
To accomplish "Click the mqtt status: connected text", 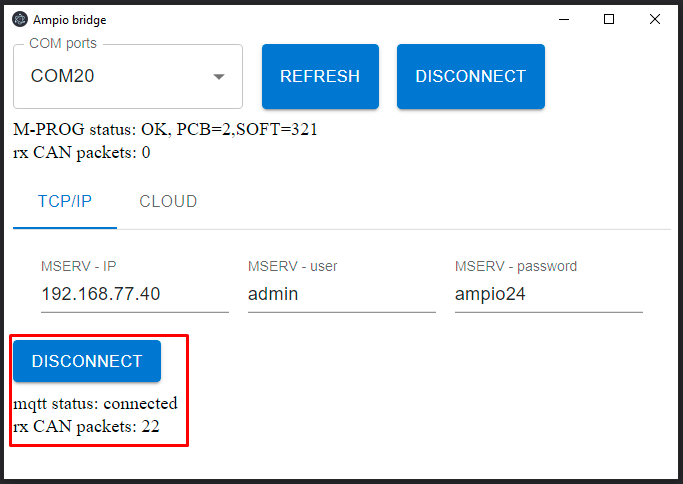I will point(95,404).
